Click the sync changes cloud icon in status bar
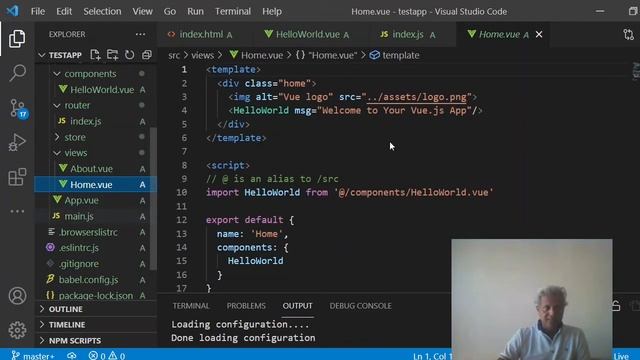 coord(72,356)
